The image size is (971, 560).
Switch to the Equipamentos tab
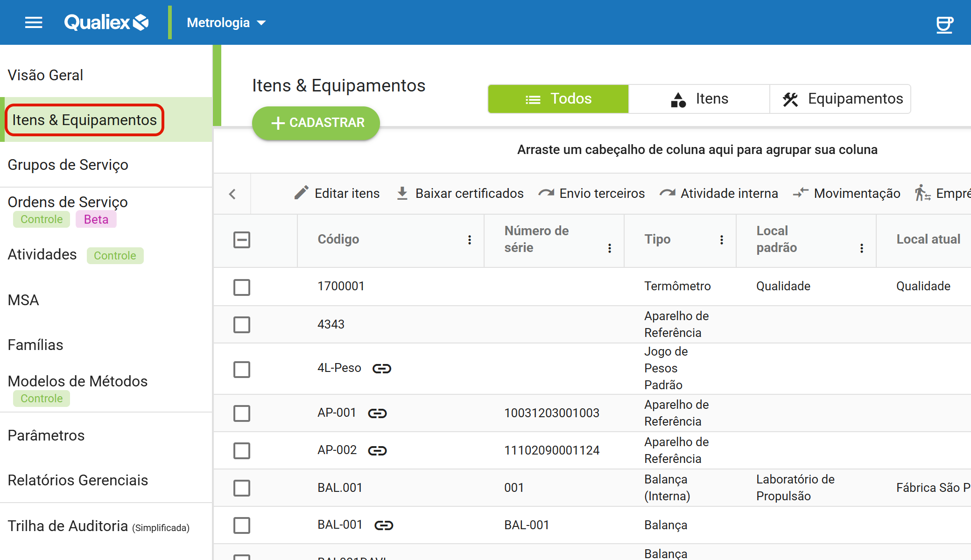(840, 99)
